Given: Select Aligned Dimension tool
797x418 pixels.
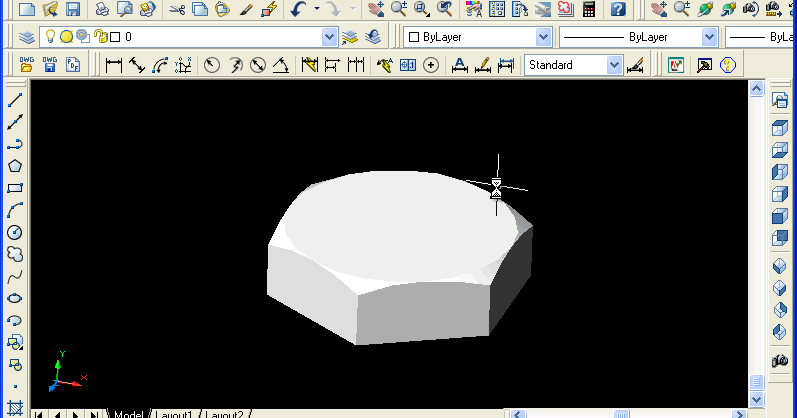Looking at the screenshot, I should (137, 65).
